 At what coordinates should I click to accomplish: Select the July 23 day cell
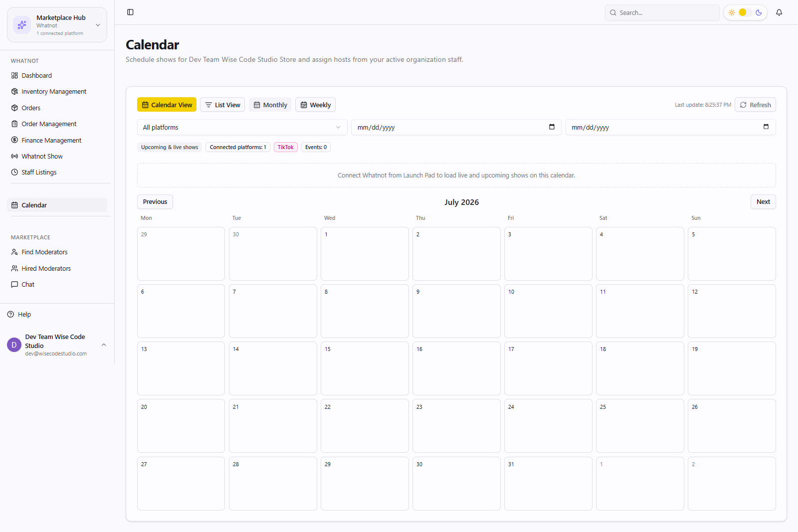(x=456, y=426)
